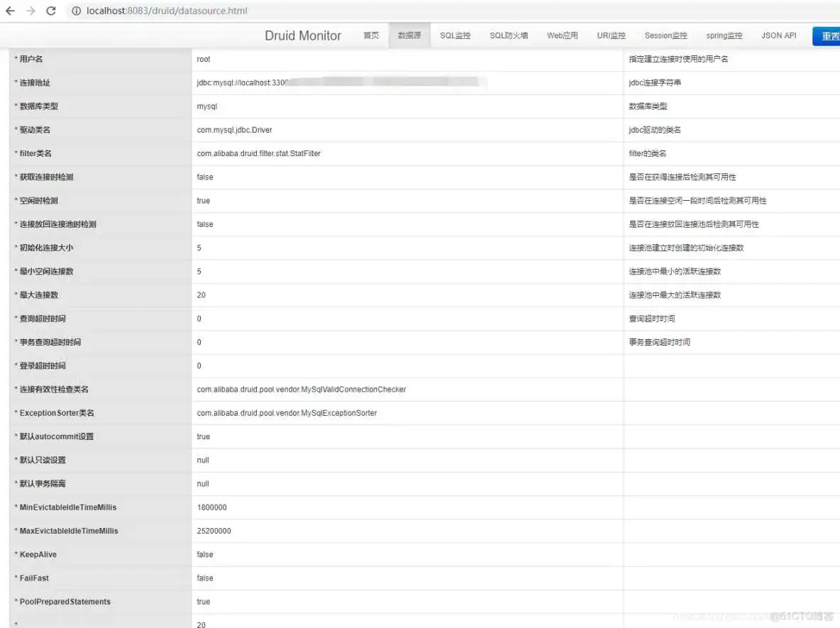
Task: Open the 首页 tab
Action: click(x=371, y=35)
